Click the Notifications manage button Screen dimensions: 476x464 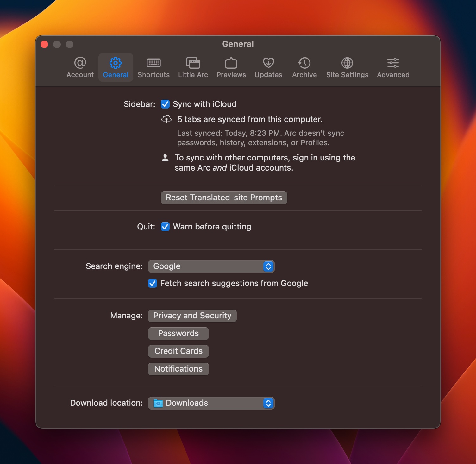click(178, 369)
